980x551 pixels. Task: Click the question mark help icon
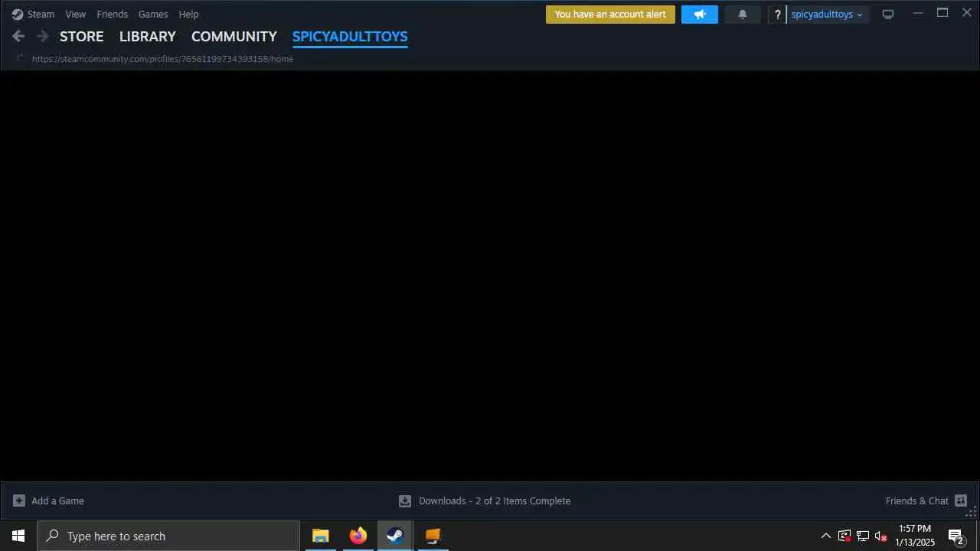(x=777, y=15)
